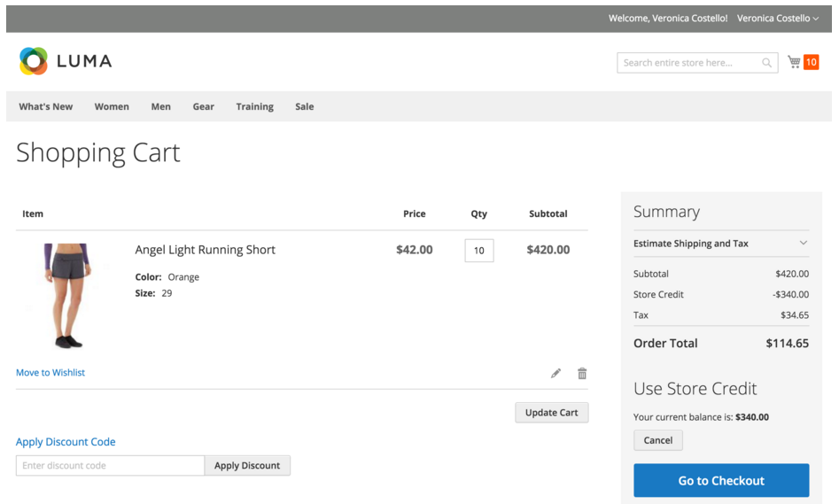Image resolution: width=839 pixels, height=504 pixels.
Task: Click the Color: Orange option text
Action: [x=167, y=277]
